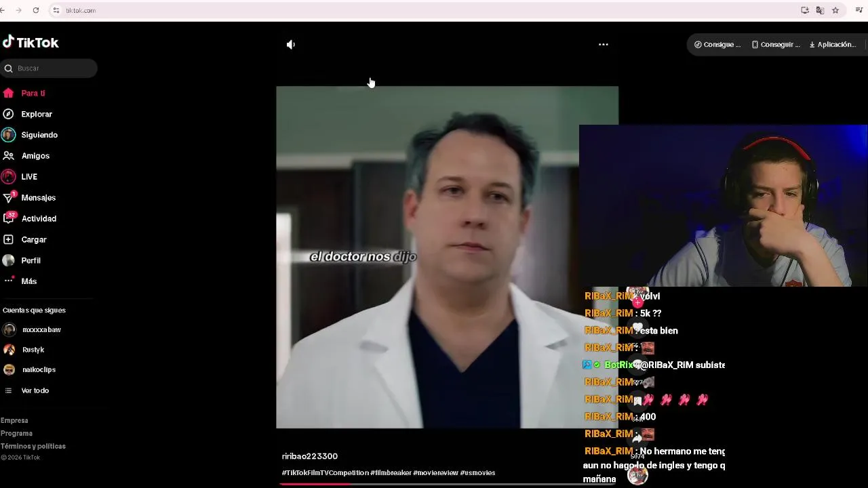Go forward in browser history
The width and height of the screenshot is (868, 488).
pyautogui.click(x=18, y=10)
